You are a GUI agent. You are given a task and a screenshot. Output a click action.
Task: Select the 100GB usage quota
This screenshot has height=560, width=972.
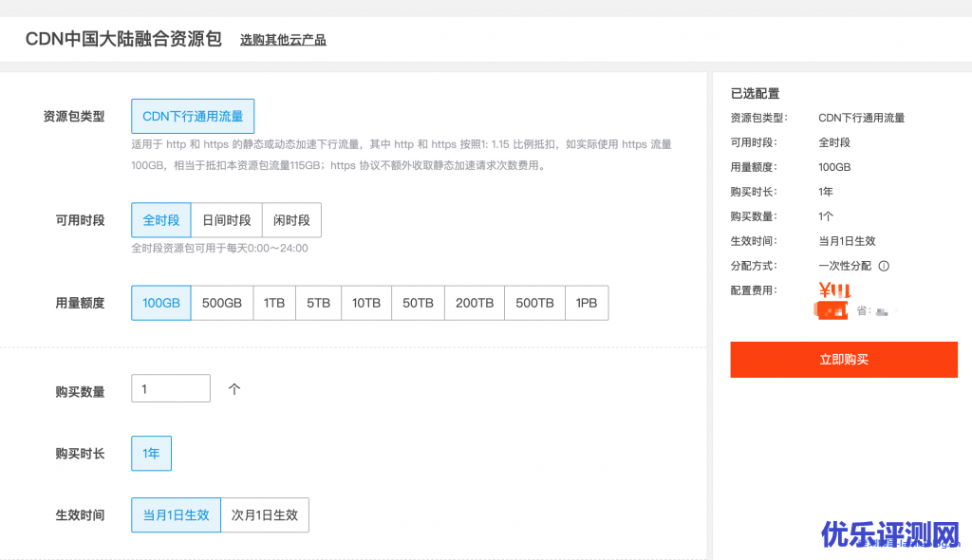[161, 303]
